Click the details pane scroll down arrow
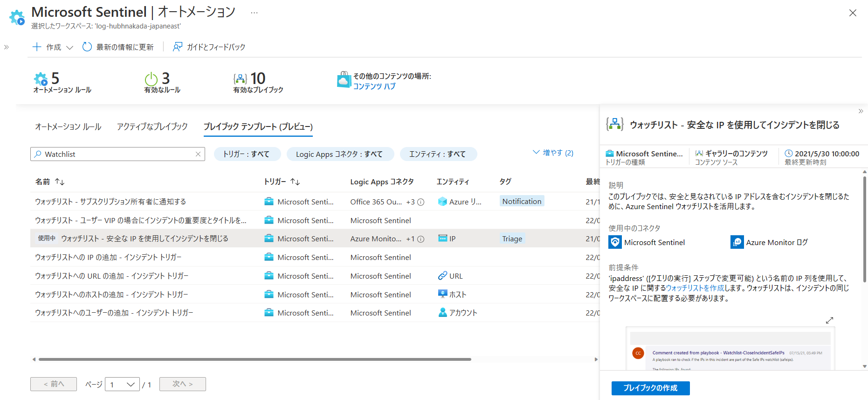The width and height of the screenshot is (868, 400). [865, 367]
